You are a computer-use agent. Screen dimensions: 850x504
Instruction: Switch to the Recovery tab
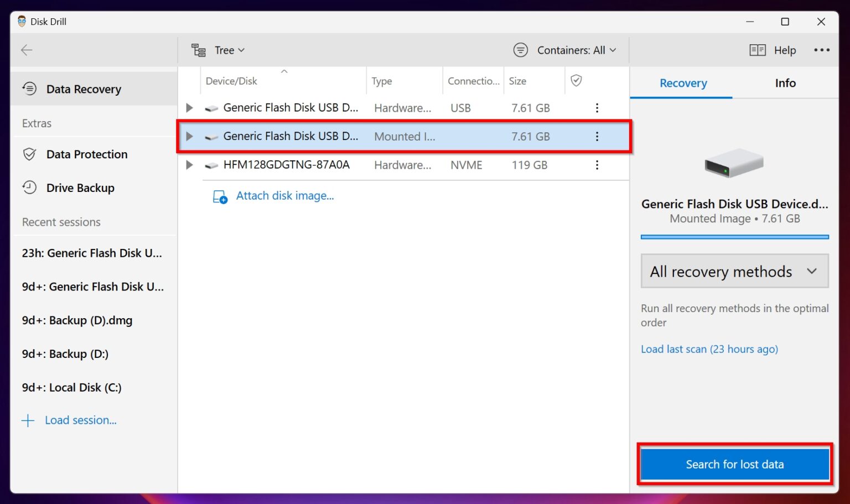pos(683,83)
